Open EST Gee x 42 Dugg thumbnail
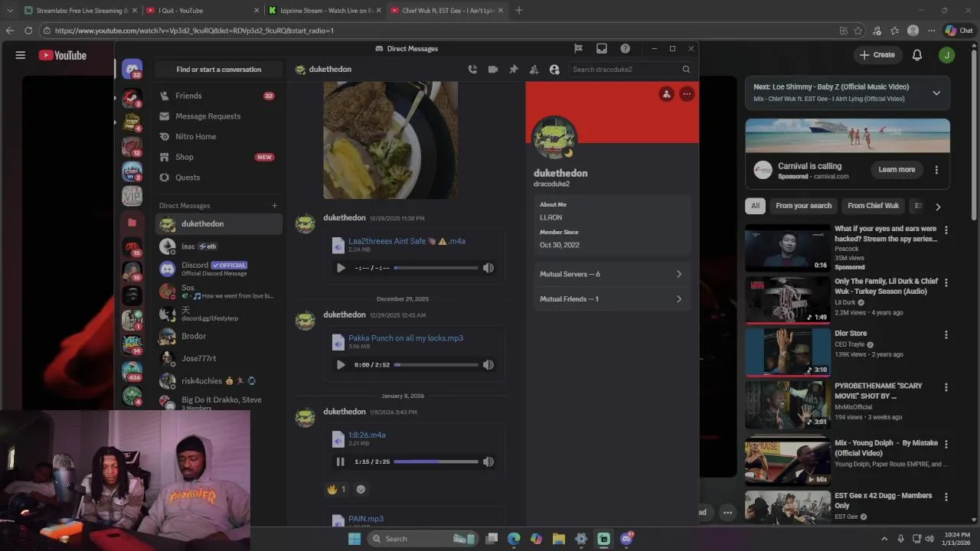Screen dimensions: 980x551 point(788,506)
